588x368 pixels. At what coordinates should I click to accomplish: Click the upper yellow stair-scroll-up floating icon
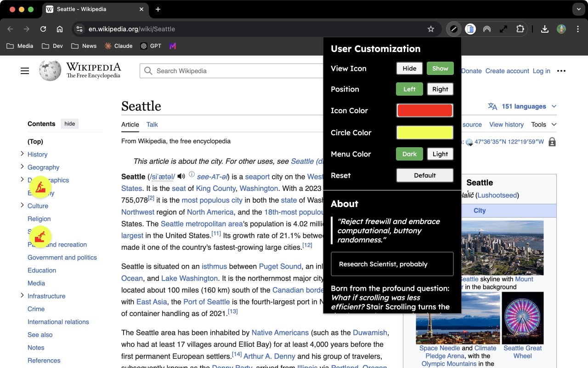click(40, 187)
